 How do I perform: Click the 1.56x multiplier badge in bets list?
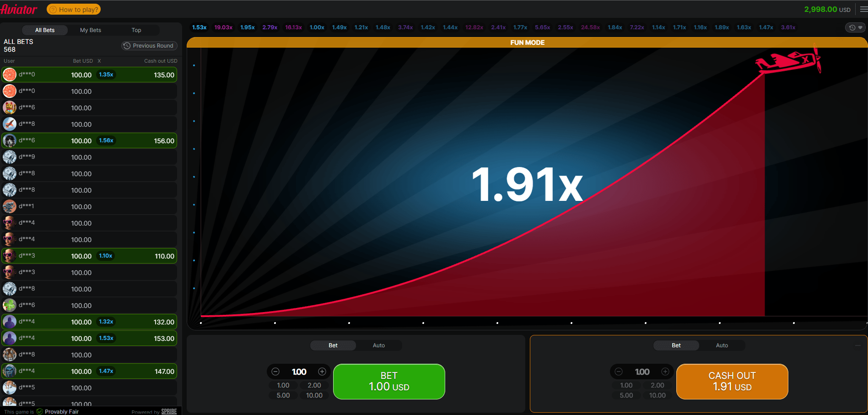coord(106,140)
